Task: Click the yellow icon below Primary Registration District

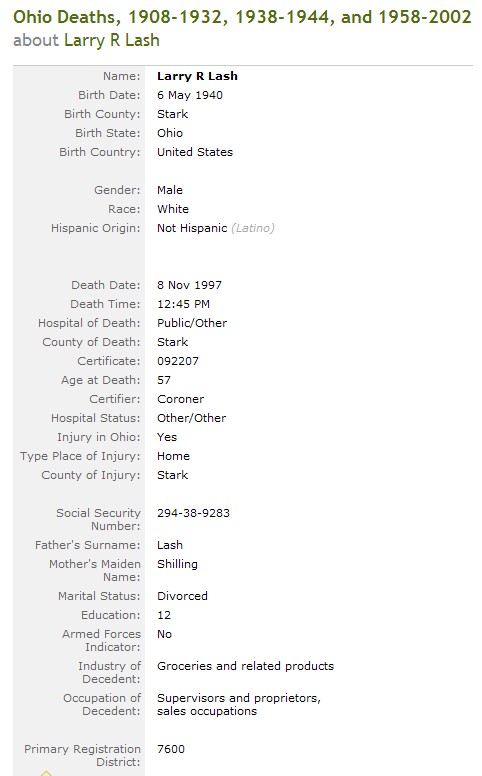Action: 46,773
